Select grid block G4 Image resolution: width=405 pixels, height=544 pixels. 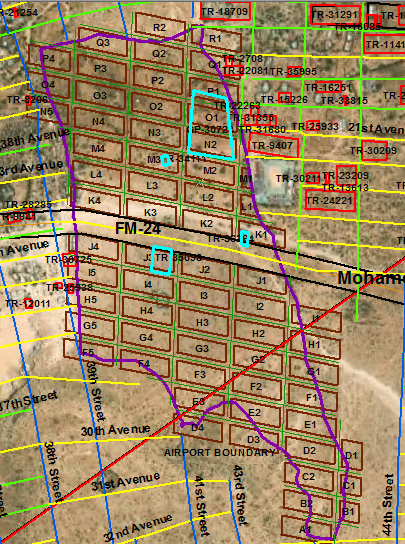pyautogui.click(x=146, y=337)
